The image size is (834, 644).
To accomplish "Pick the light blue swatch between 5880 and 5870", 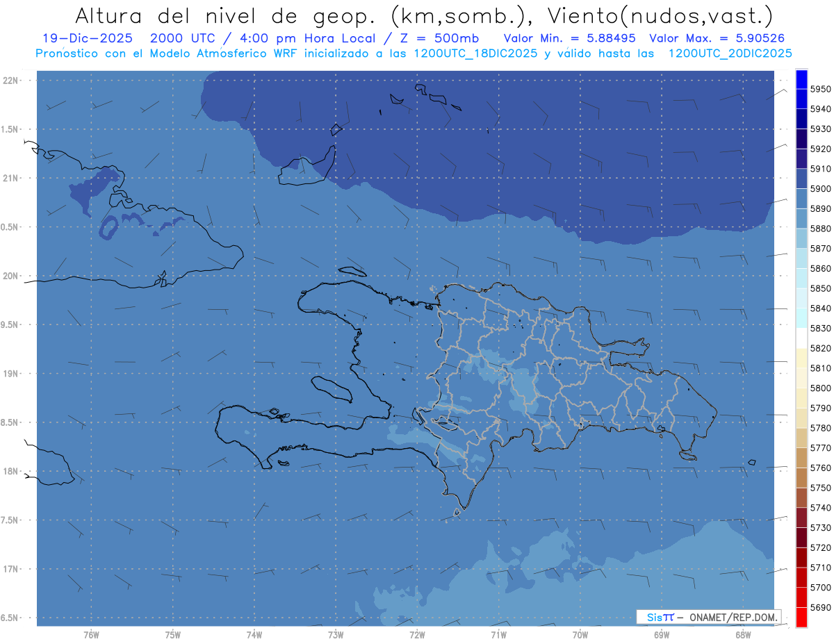I will [x=801, y=238].
